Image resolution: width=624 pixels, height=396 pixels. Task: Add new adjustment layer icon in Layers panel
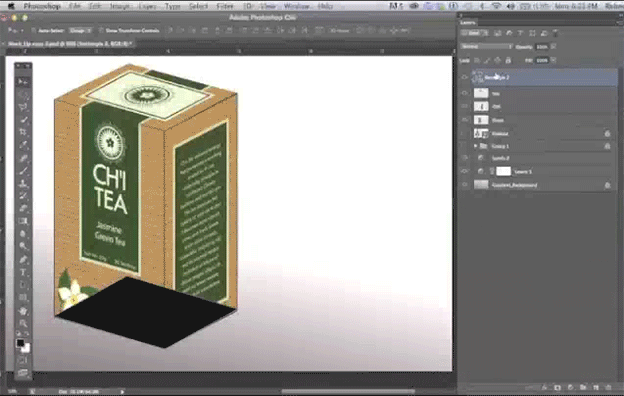point(570,387)
